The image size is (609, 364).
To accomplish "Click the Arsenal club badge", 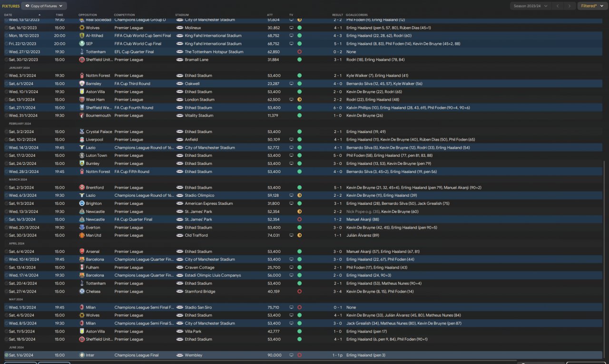I will (82, 251).
